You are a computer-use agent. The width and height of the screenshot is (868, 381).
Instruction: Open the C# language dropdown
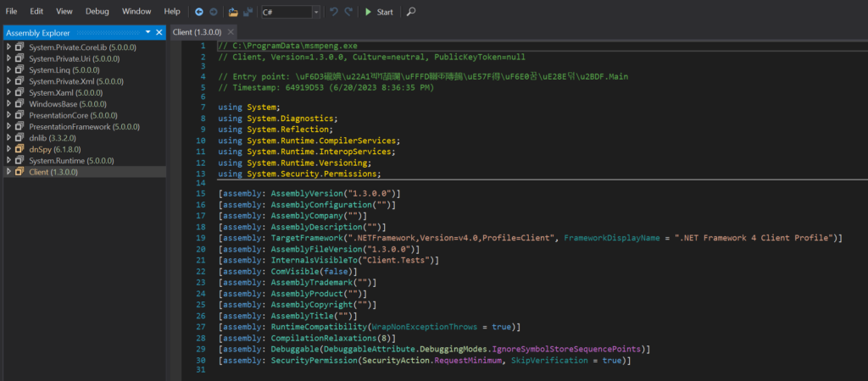292,12
